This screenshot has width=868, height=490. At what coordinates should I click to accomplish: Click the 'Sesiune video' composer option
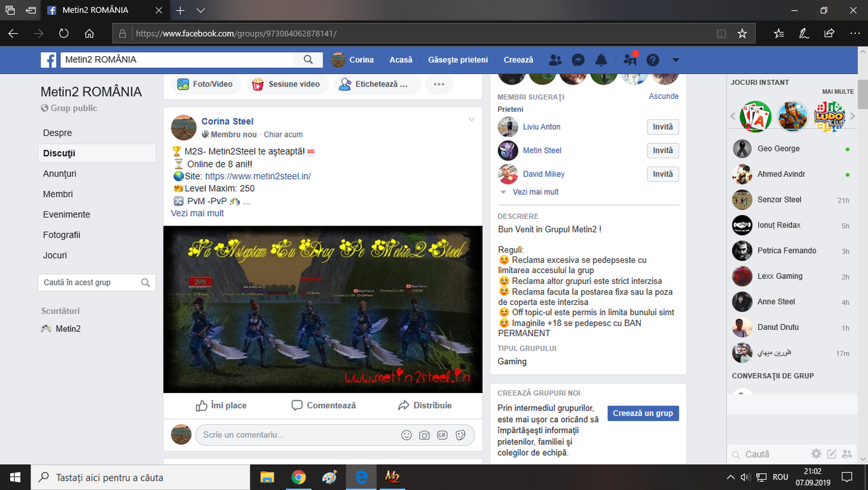click(285, 84)
